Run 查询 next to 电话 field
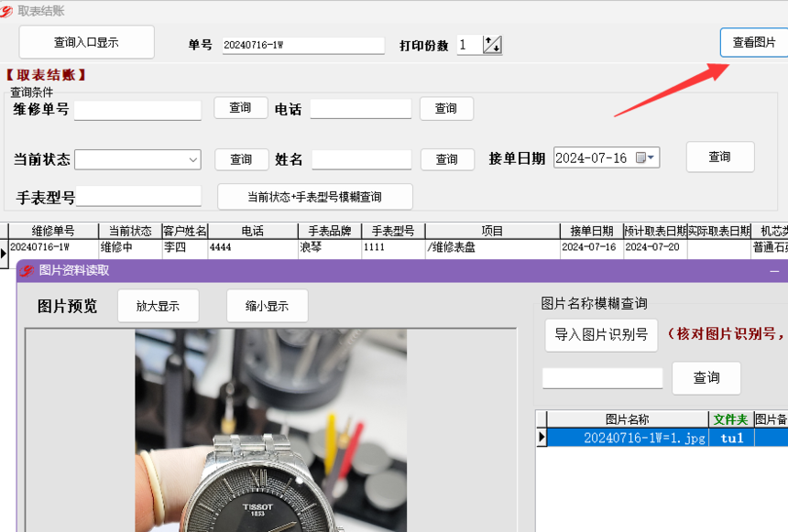Screen dimensions: 788x532 [446, 109]
